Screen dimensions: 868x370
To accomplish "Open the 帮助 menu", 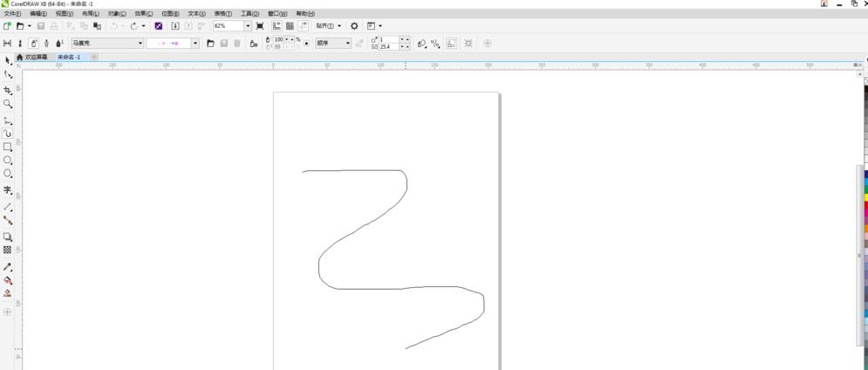I will click(305, 14).
